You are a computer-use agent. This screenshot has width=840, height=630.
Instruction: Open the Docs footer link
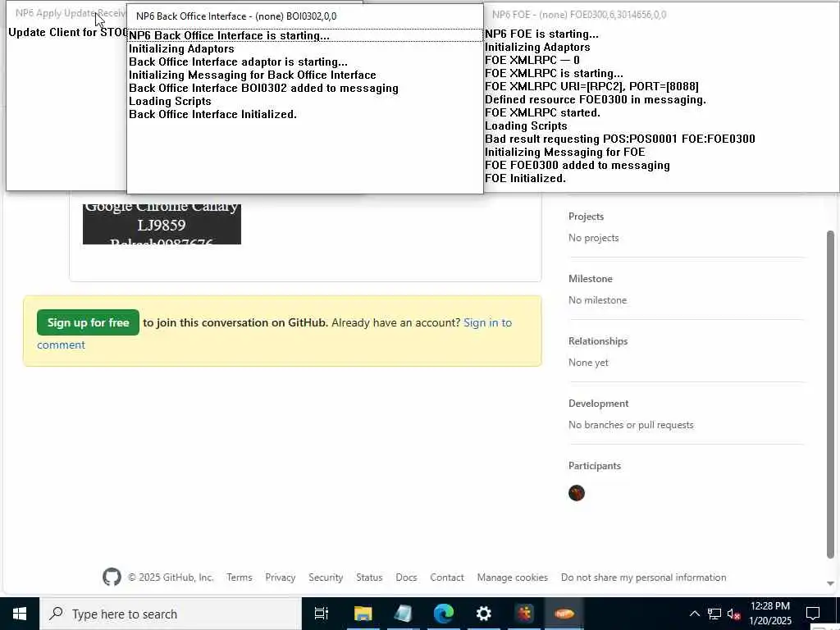tap(406, 577)
